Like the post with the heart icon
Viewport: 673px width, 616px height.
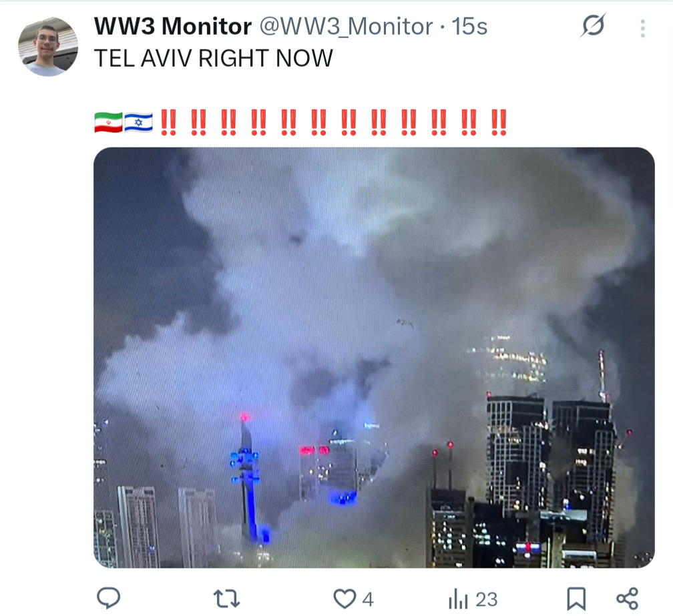[x=345, y=599]
